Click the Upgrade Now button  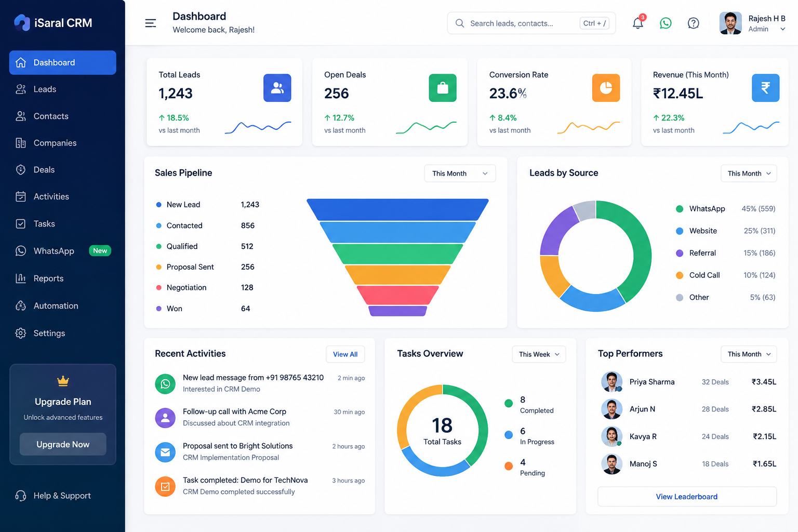coord(63,444)
